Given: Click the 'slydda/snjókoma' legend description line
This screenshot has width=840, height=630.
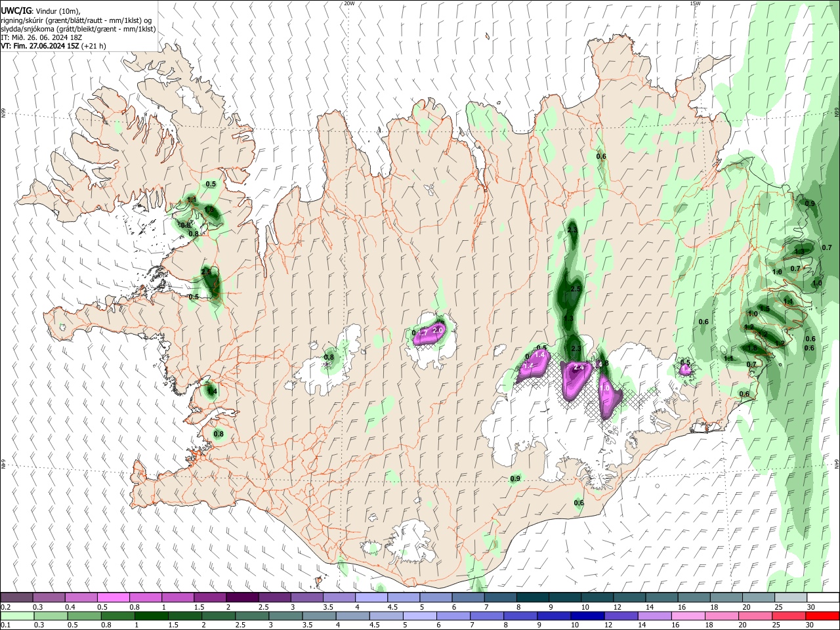Looking at the screenshot, I should (79, 29).
